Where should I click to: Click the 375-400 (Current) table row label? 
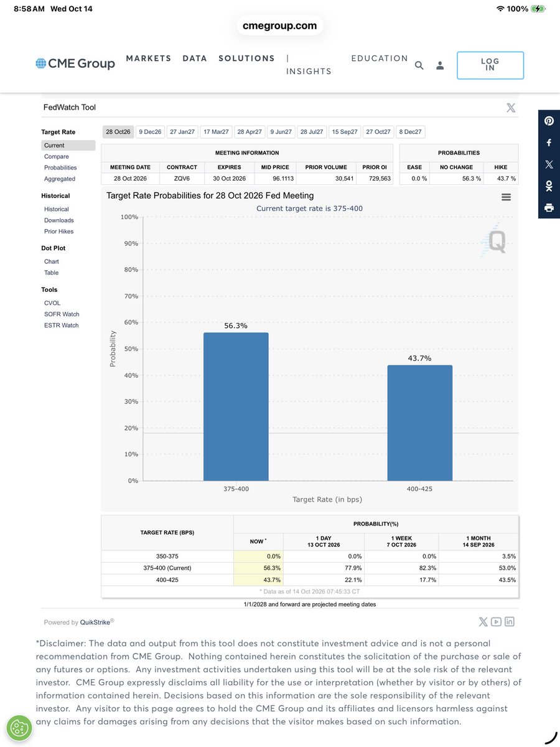pos(167,568)
